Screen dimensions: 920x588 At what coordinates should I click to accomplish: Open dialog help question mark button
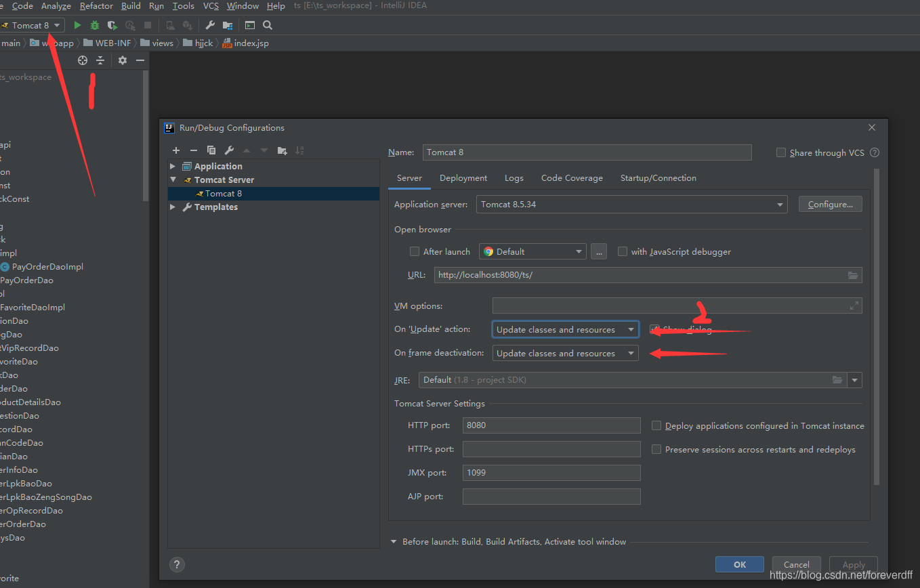(176, 564)
